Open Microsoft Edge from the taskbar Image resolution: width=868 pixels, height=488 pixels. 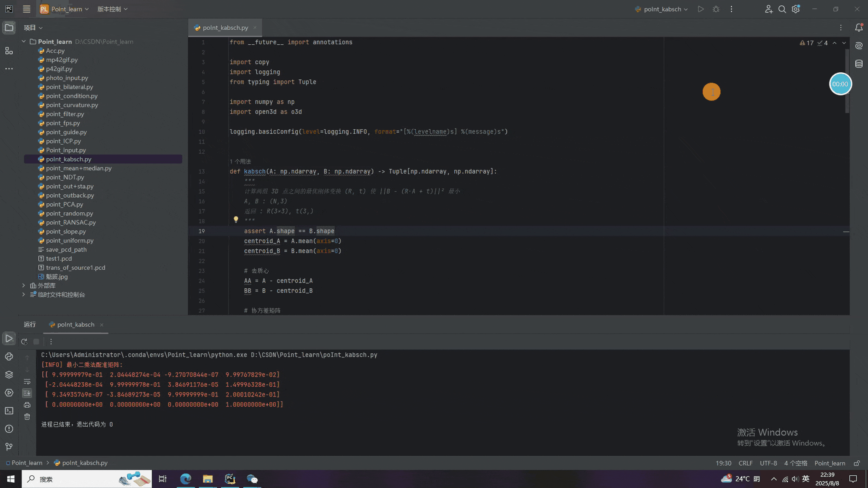tap(185, 479)
